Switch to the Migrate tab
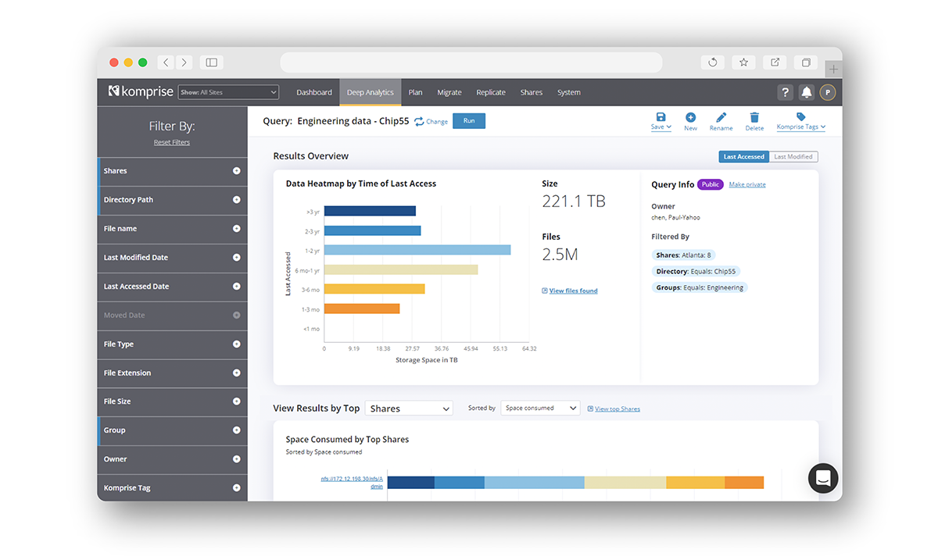The height and width of the screenshot is (560, 938). click(x=449, y=92)
